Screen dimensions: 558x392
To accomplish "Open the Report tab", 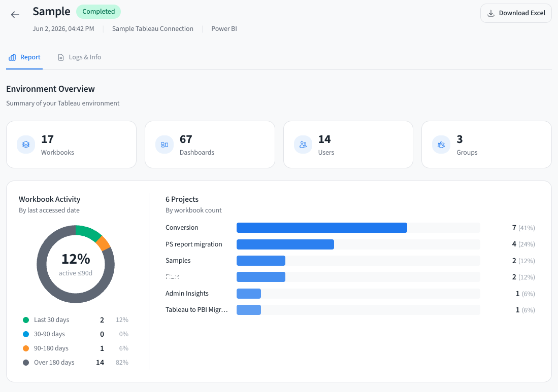I will [x=24, y=57].
